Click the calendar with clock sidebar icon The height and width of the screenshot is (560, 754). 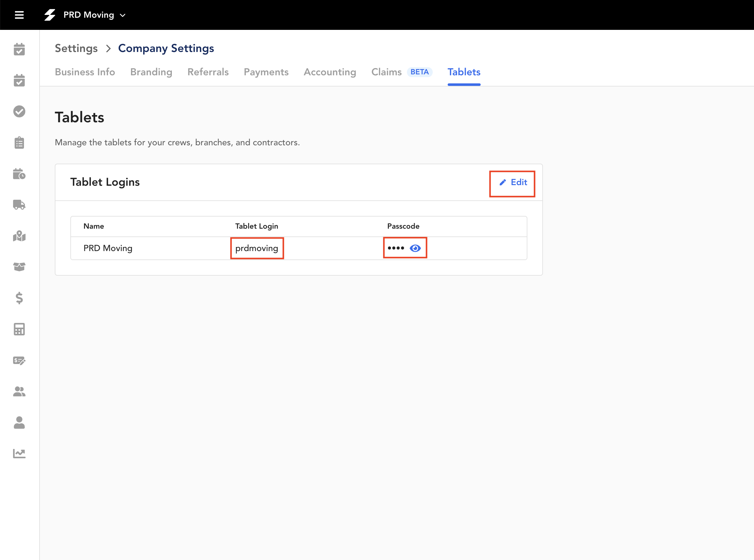[19, 174]
